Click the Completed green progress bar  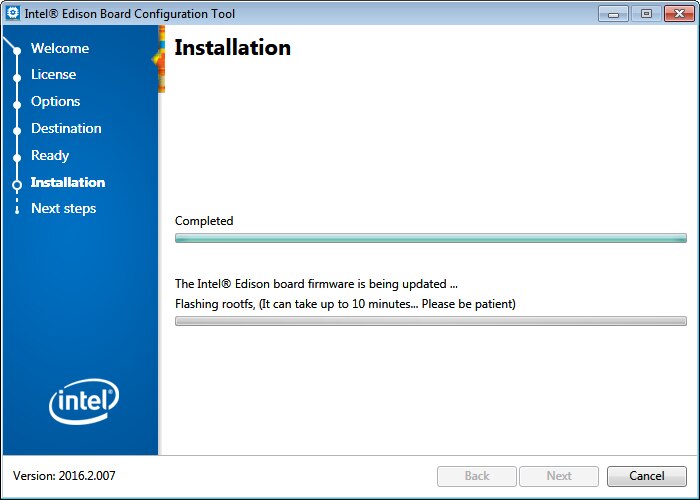coord(431,238)
